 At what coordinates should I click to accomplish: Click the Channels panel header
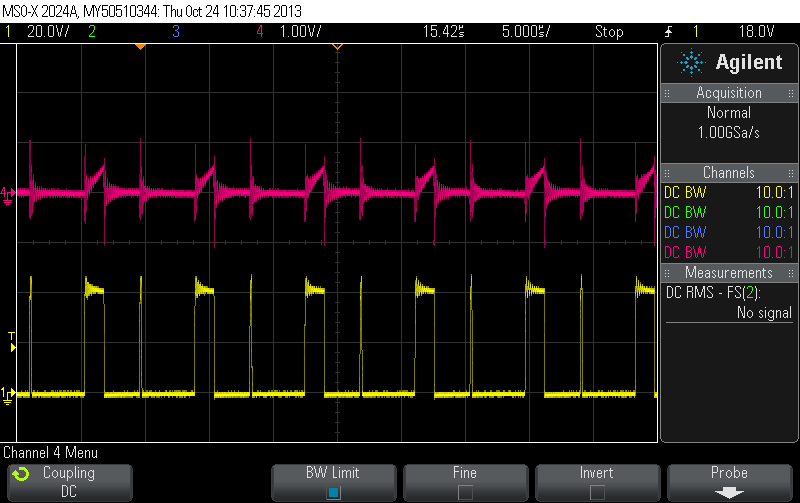(729, 172)
